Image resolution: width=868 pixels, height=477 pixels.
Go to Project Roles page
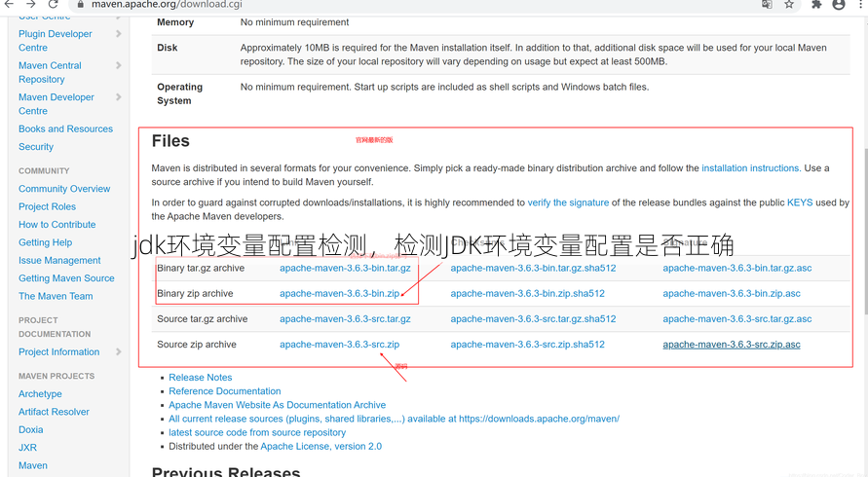(47, 206)
